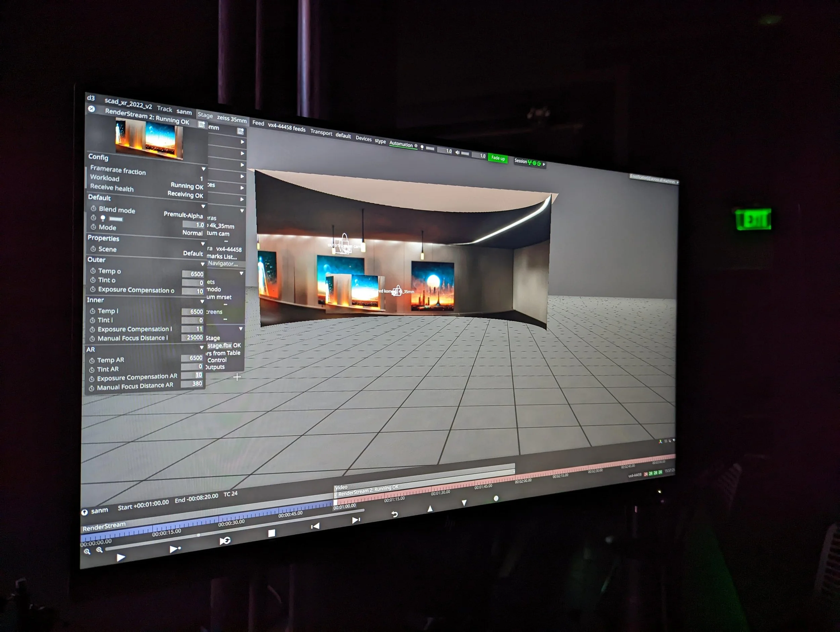Open the Devices menu
This screenshot has height=632, width=840.
pos(364,139)
